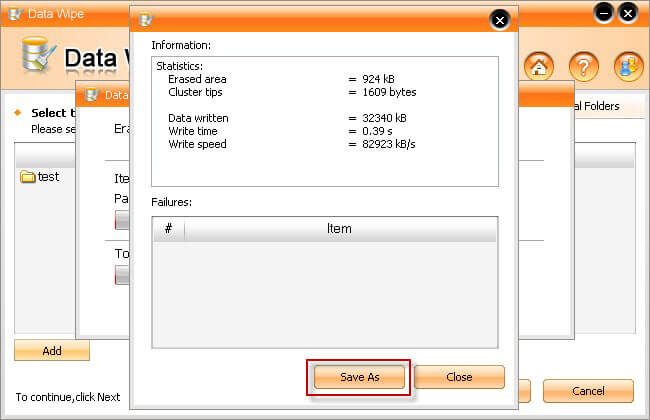Open the Help question mark icon
The image size is (650, 420).
pos(584,66)
